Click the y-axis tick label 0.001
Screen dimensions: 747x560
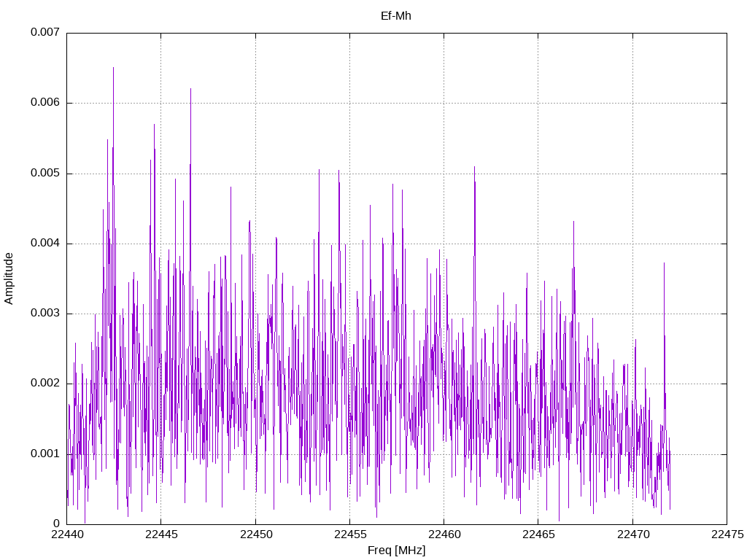click(x=45, y=454)
